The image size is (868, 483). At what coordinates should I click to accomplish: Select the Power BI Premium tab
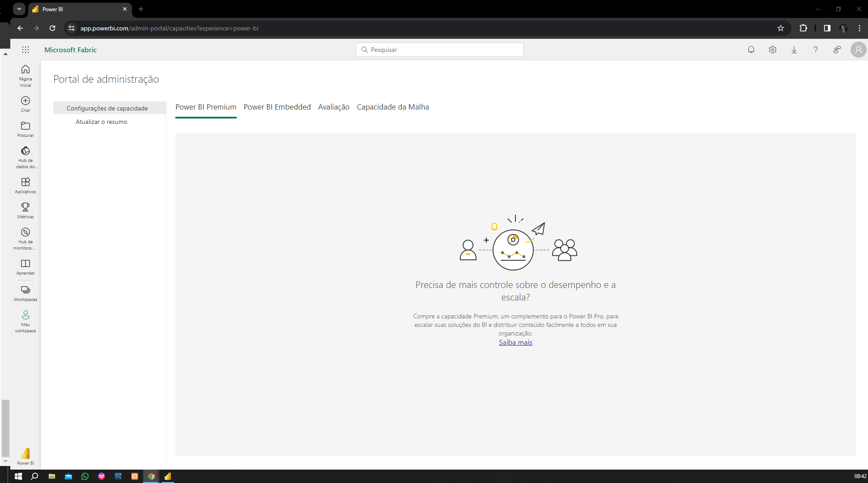(206, 107)
